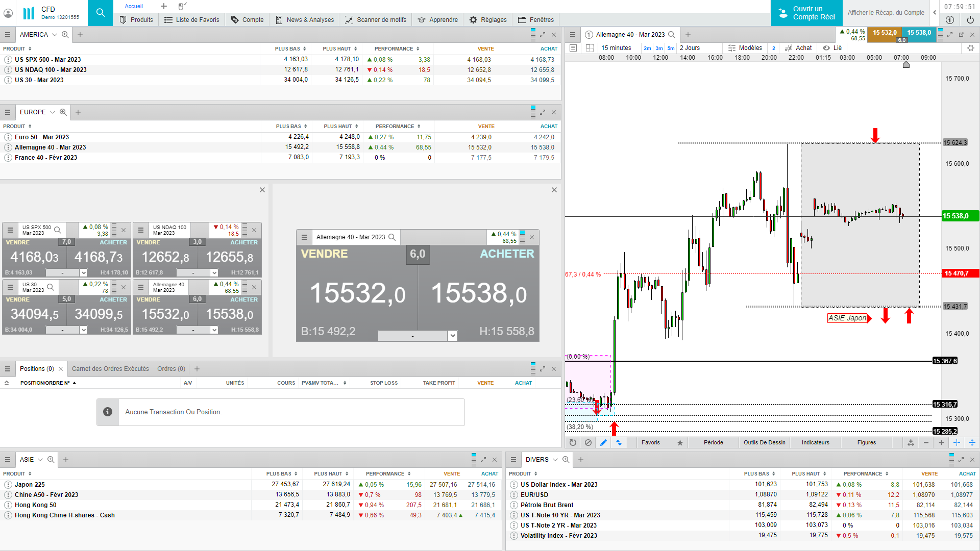Toggle the Lié eye link option

click(832, 48)
